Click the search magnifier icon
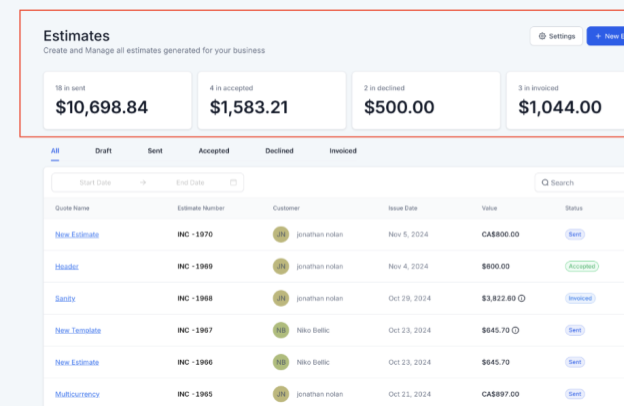 pyautogui.click(x=545, y=183)
